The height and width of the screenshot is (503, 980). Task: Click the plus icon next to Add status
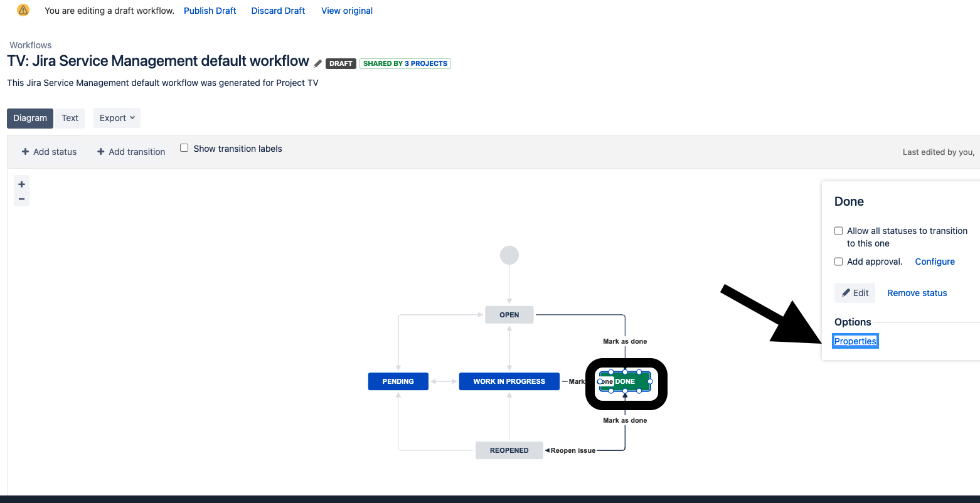point(24,151)
